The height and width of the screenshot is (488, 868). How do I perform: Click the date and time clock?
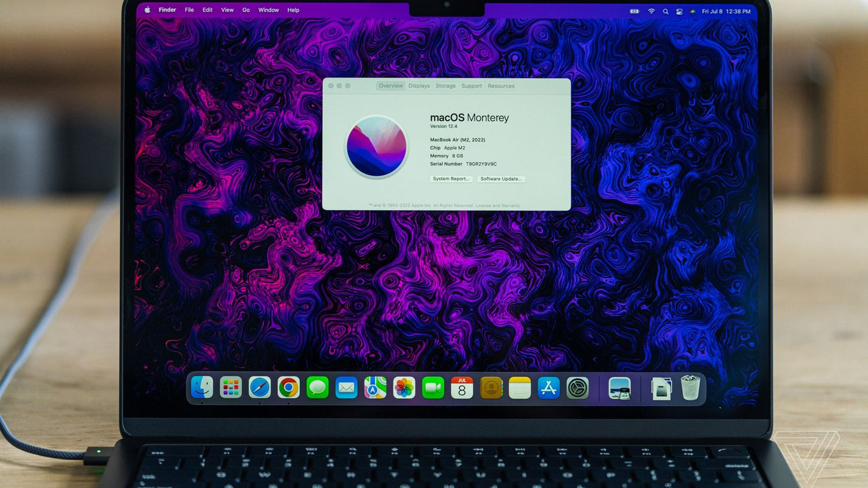coord(726,12)
